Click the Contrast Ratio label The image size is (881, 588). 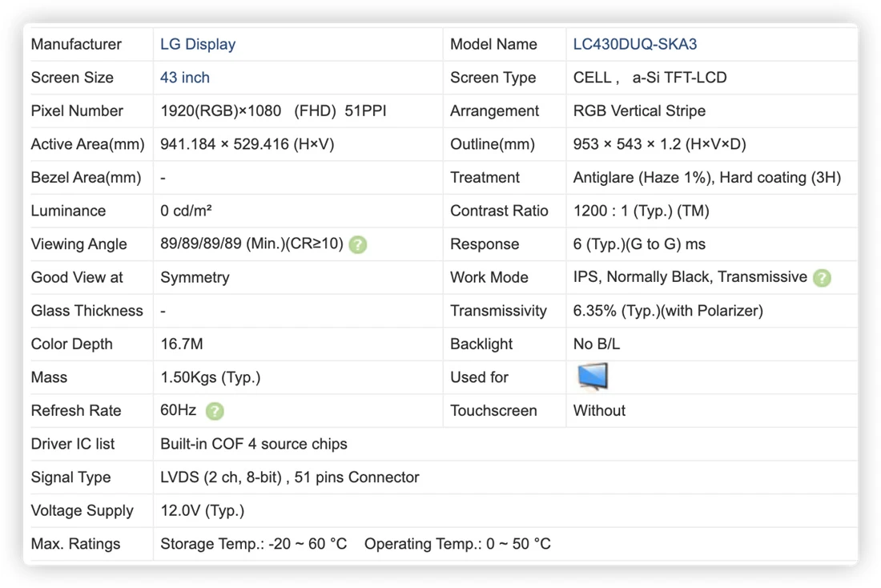pyautogui.click(x=500, y=211)
